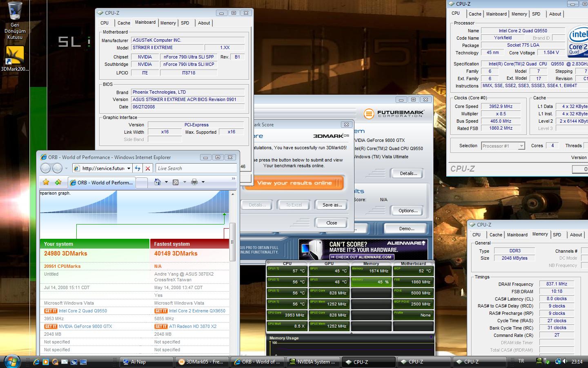Screen dimensions: 588x368
Task: Click the first GET IT badge beside NVIDIA GeForce 9800 GTX
Action: (51, 326)
